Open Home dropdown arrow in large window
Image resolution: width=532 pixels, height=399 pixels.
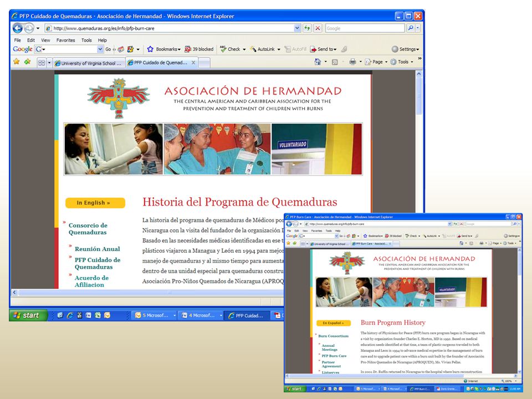326,62
